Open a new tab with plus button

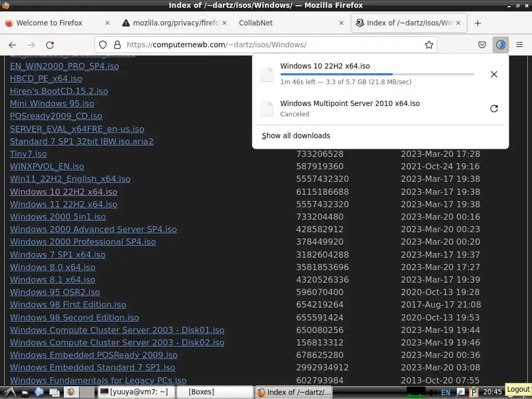[x=478, y=23]
